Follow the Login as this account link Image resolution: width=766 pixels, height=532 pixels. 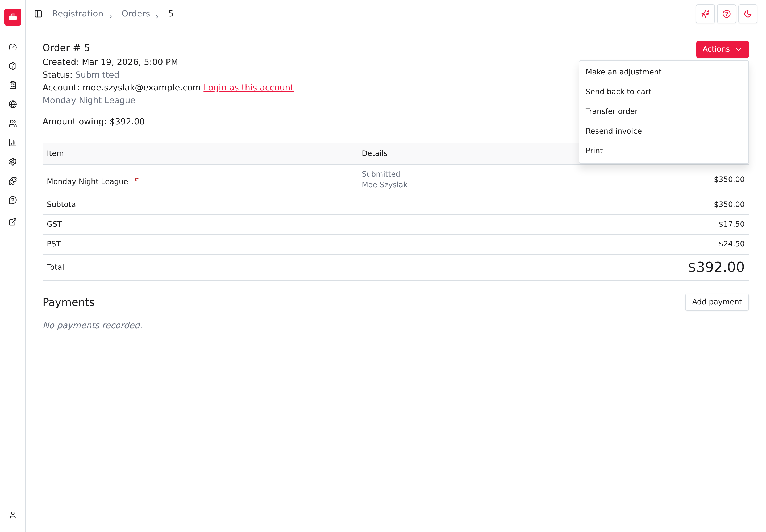click(248, 88)
